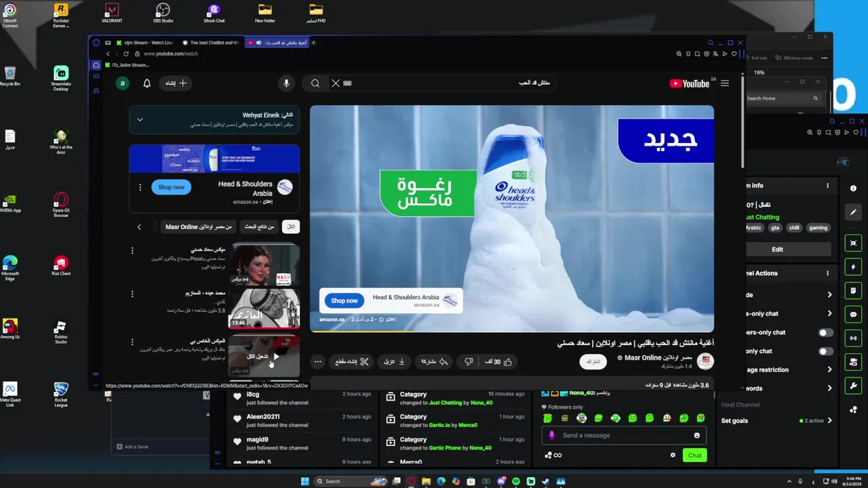This screenshot has width=868, height=488.
Task: Open the emoji picker in chat input
Action: point(696,435)
